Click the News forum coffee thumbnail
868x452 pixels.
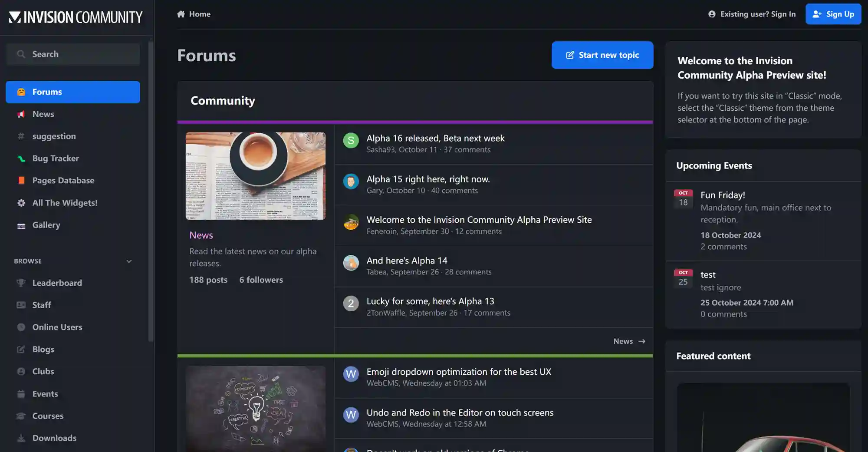coord(255,176)
